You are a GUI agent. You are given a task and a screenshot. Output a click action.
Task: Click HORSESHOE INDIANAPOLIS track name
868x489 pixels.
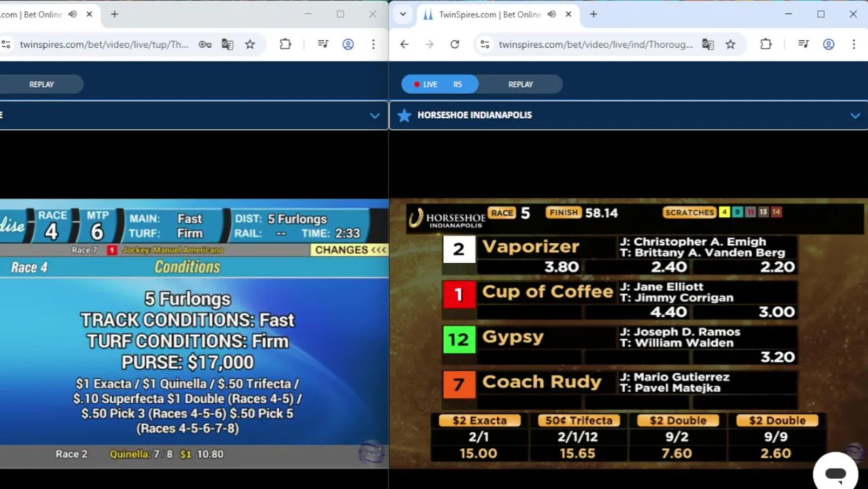(475, 115)
